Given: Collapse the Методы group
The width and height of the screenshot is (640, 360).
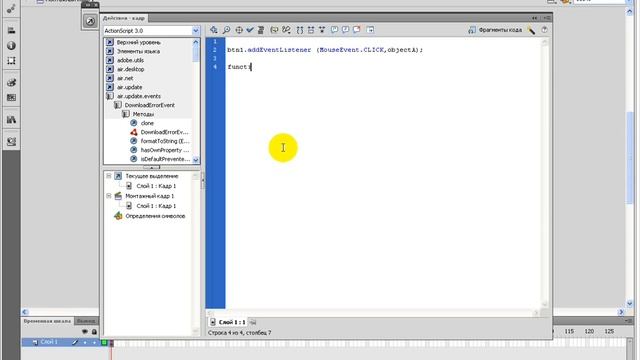Looking at the screenshot, I should tap(126, 114).
